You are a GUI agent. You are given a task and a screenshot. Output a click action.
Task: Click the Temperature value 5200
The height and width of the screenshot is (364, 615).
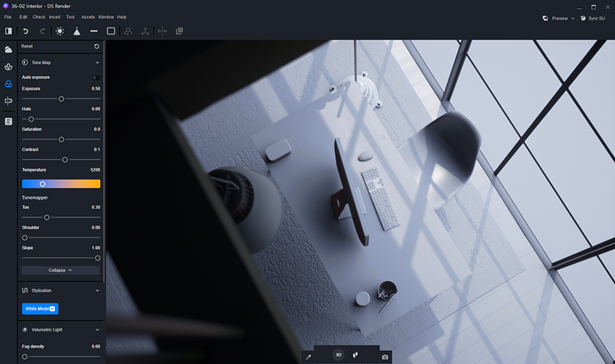click(95, 170)
